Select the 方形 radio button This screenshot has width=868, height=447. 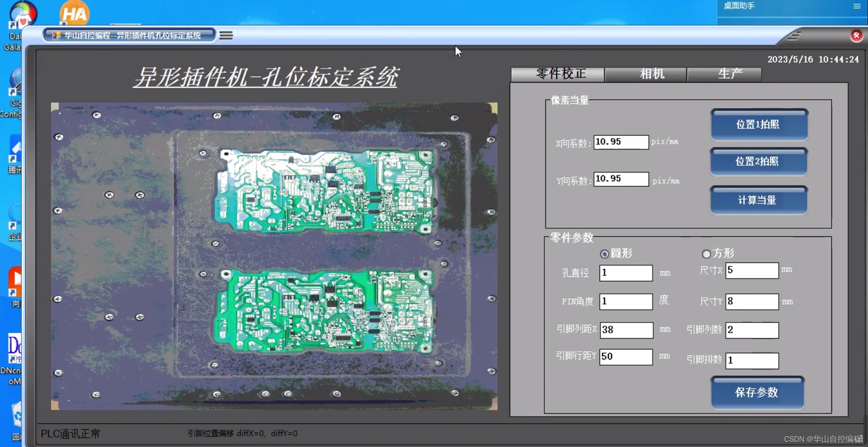pos(706,254)
